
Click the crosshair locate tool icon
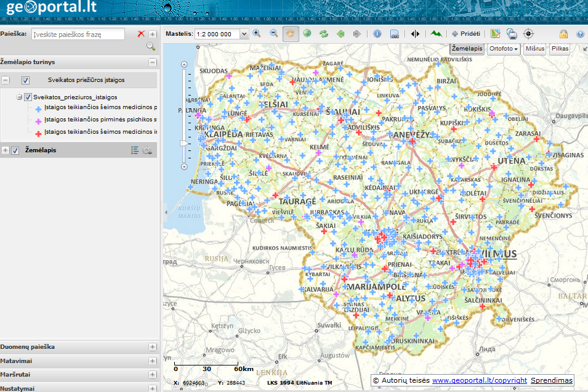(x=528, y=34)
